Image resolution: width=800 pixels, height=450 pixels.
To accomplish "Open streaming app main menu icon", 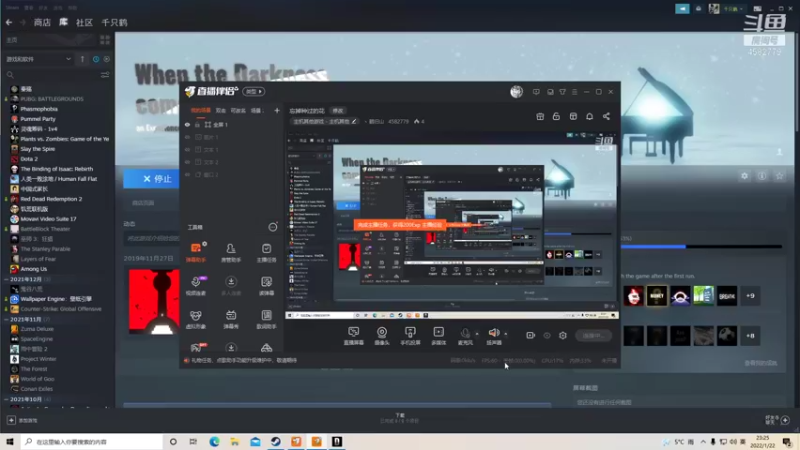I will pos(574,92).
